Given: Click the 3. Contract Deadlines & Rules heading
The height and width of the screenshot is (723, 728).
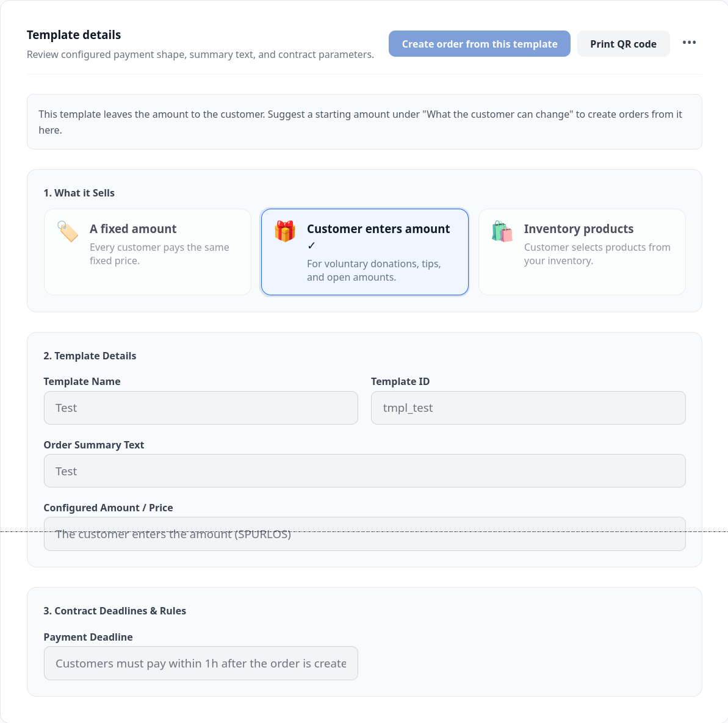Looking at the screenshot, I should [115, 611].
